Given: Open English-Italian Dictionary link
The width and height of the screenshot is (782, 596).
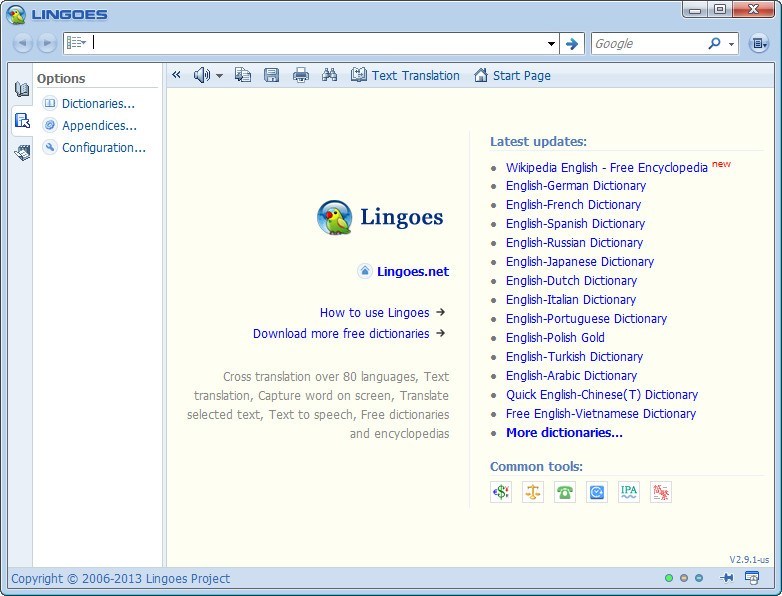Looking at the screenshot, I should (x=571, y=299).
